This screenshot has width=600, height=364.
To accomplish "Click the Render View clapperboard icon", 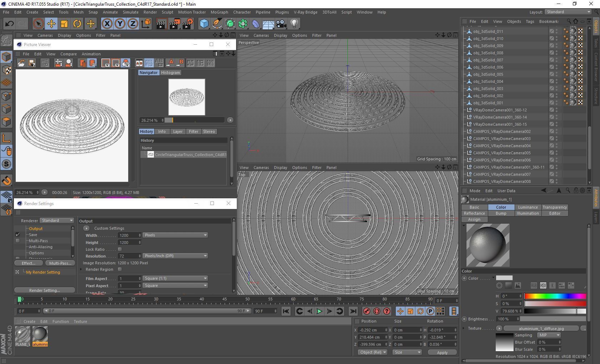I will pyautogui.click(x=161, y=24).
